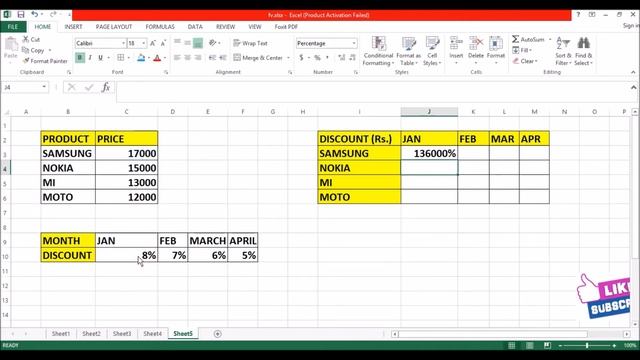The width and height of the screenshot is (640, 360).
Task: Switch to the Sheet1 tab
Action: coord(61,333)
